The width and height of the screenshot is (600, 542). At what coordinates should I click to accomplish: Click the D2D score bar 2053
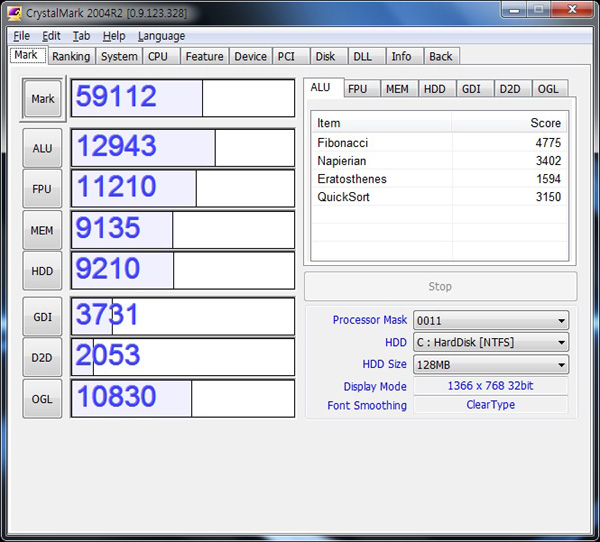coord(183,357)
